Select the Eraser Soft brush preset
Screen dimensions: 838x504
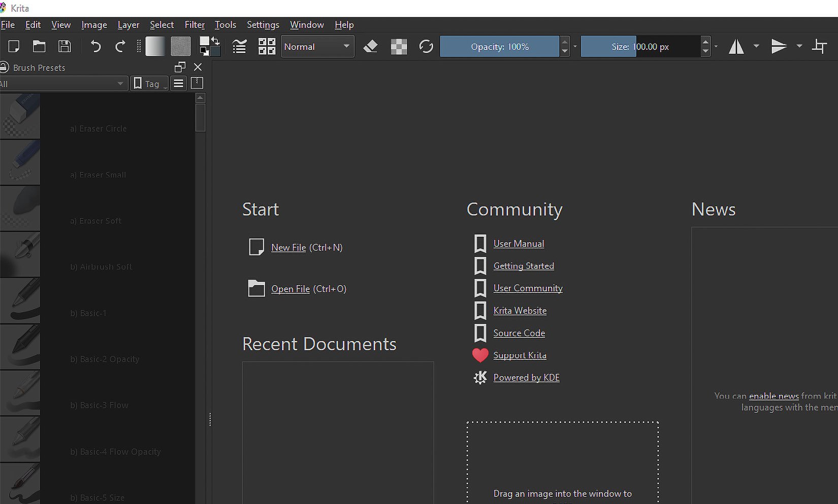click(x=96, y=209)
